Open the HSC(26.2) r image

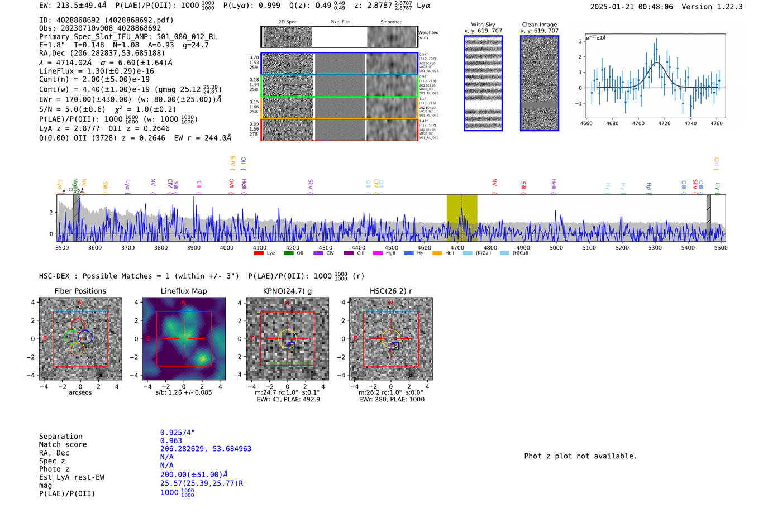click(390, 339)
